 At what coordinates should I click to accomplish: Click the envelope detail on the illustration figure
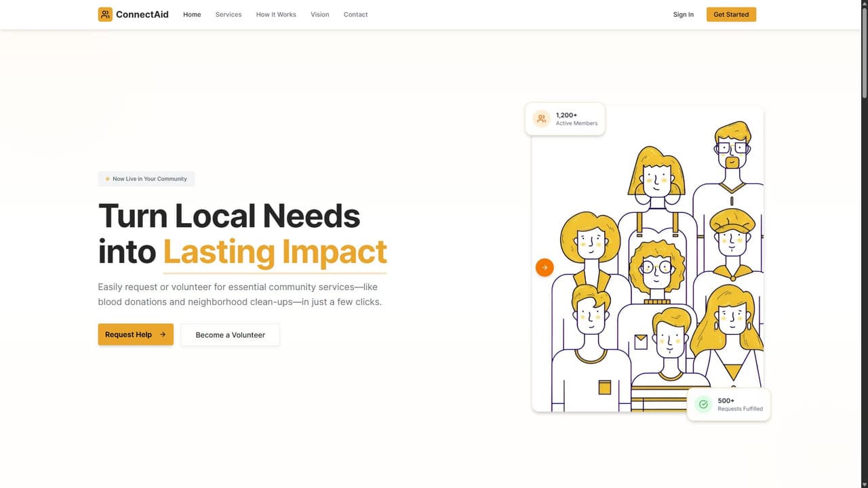[640, 342]
